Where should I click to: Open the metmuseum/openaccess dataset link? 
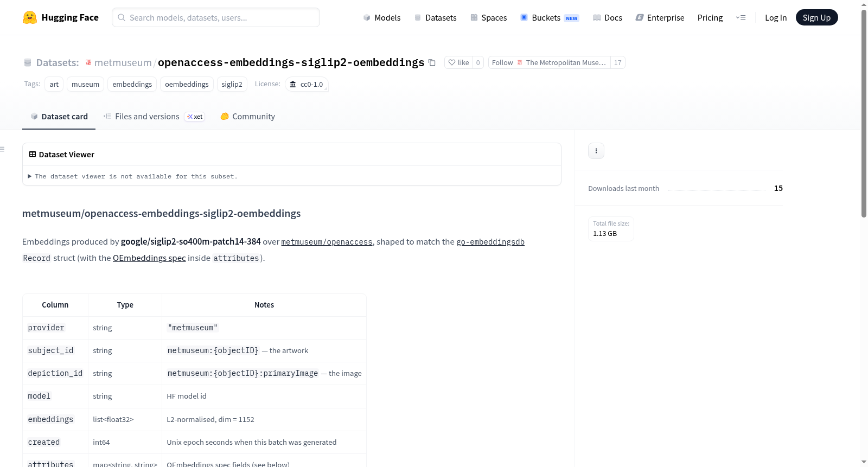[327, 242]
